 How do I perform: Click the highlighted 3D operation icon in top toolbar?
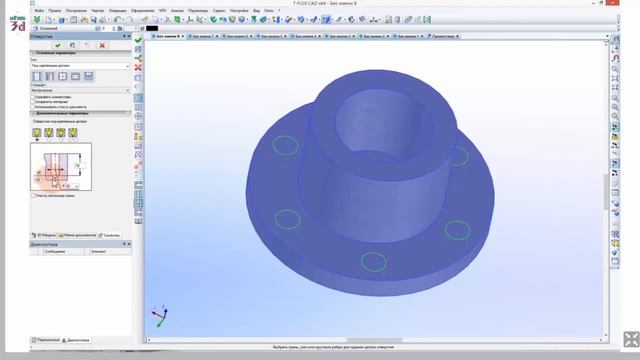pyautogui.click(x=326, y=20)
